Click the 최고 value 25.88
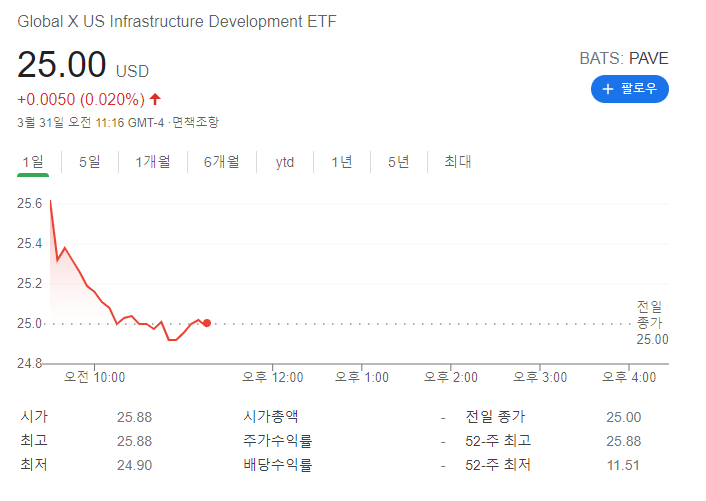This screenshot has height=501, width=706. click(134, 441)
